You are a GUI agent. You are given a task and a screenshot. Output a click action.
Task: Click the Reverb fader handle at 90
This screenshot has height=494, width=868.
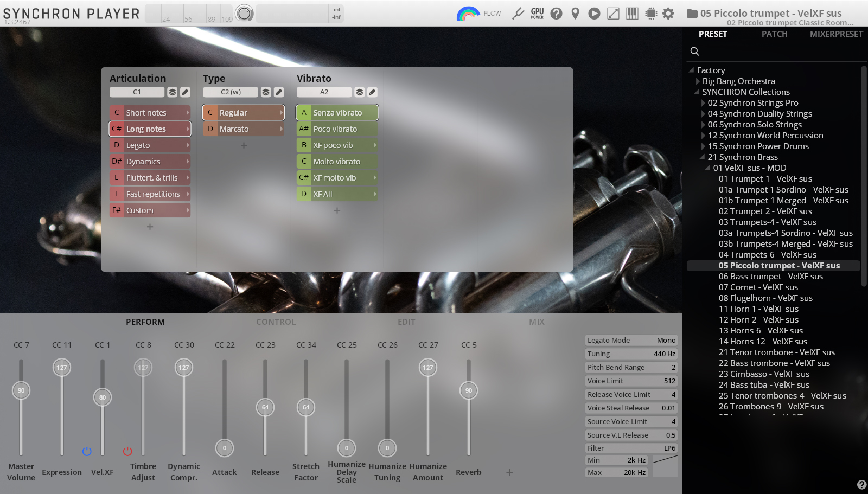coord(469,390)
